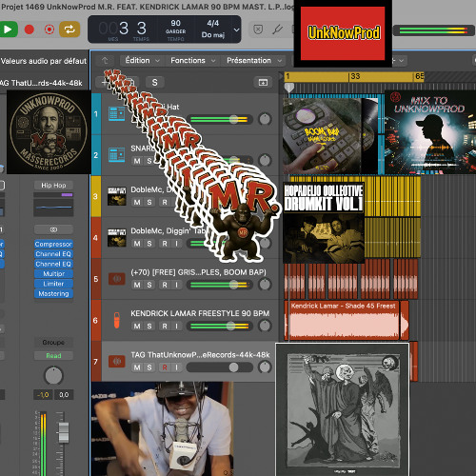
Task: Click the stereo link icon under EQ
Action: click(x=53, y=229)
